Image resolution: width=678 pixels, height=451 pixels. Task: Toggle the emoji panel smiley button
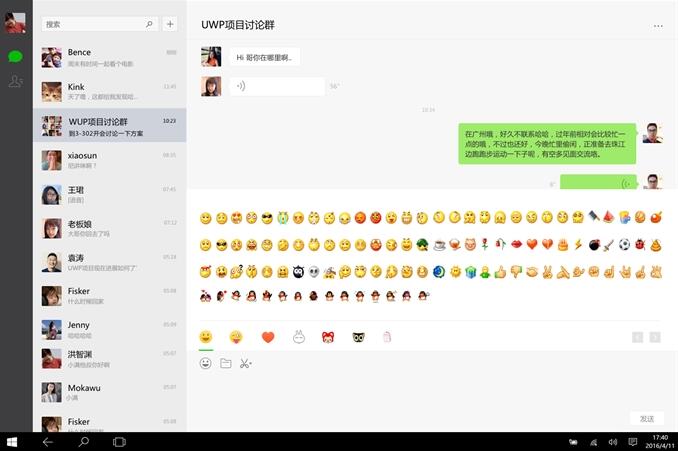click(206, 363)
